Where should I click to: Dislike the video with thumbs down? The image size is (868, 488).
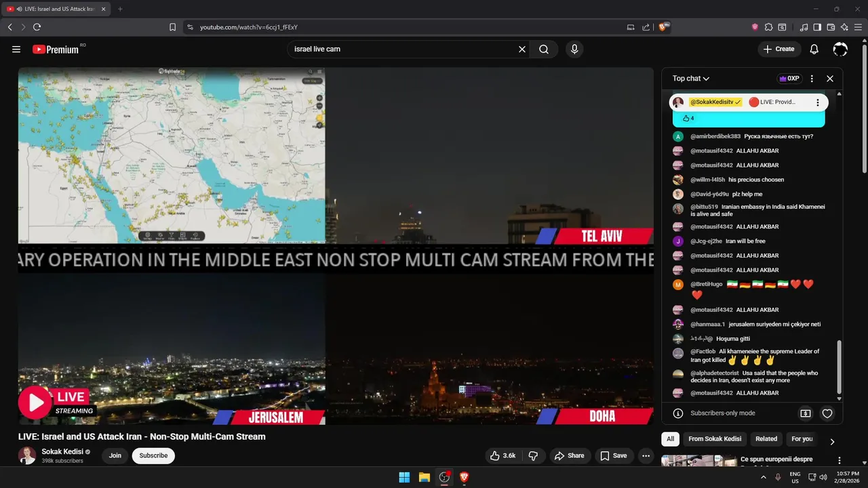(533, 456)
